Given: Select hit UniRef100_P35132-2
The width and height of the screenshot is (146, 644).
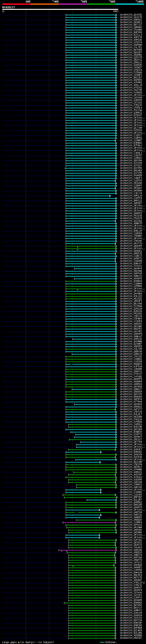Looking at the screenshot, I should 132,583.
